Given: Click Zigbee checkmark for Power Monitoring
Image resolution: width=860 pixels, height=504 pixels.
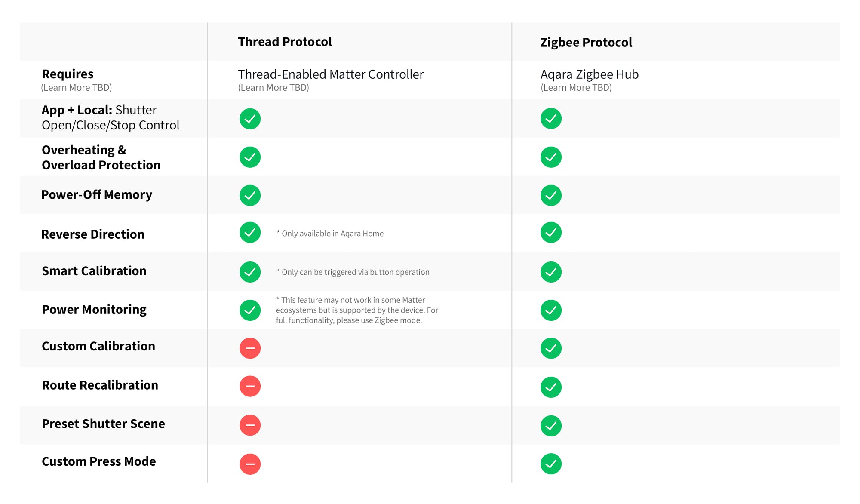Looking at the screenshot, I should (x=551, y=310).
